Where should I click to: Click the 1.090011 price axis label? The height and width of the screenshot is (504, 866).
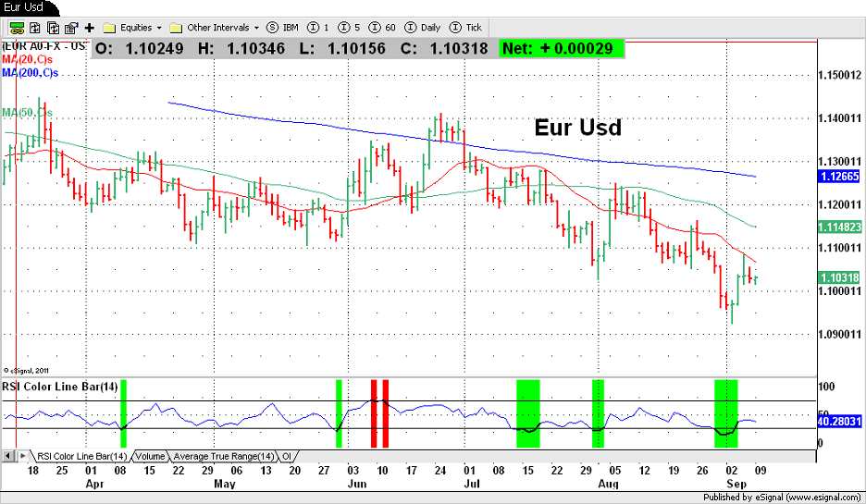point(839,335)
